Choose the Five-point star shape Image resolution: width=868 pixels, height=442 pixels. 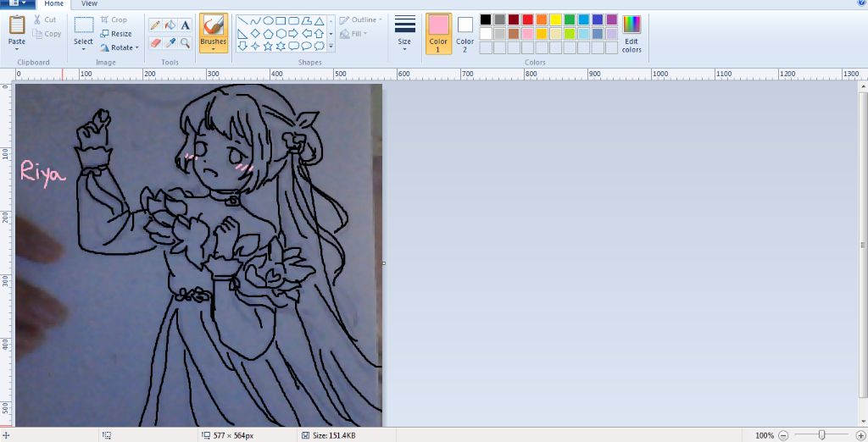pos(268,46)
